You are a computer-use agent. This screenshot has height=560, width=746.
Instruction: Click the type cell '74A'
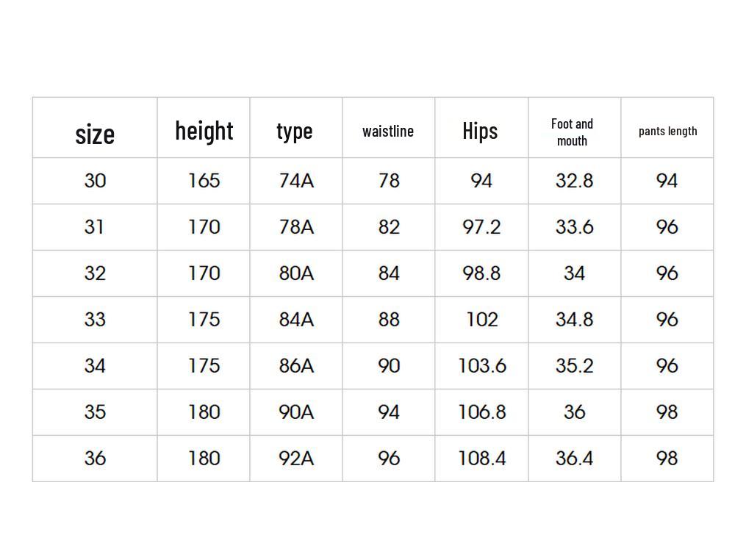(x=296, y=181)
